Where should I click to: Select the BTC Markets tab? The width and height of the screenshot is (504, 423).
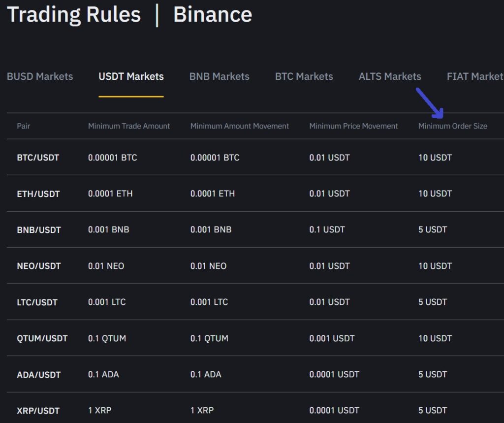pos(304,76)
